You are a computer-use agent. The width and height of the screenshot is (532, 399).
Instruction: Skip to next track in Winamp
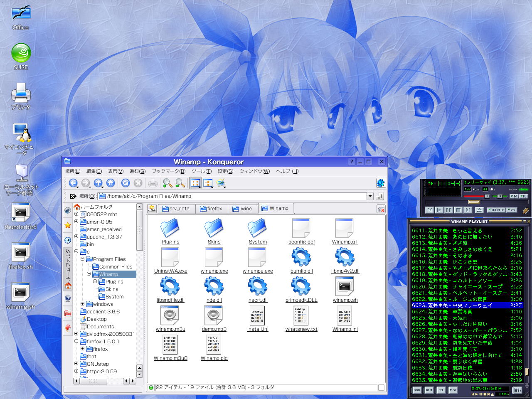[x=468, y=210]
